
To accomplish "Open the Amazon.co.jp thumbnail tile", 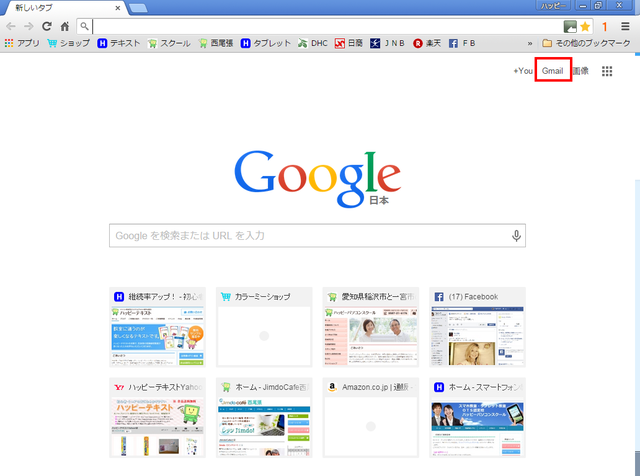I will (371, 418).
